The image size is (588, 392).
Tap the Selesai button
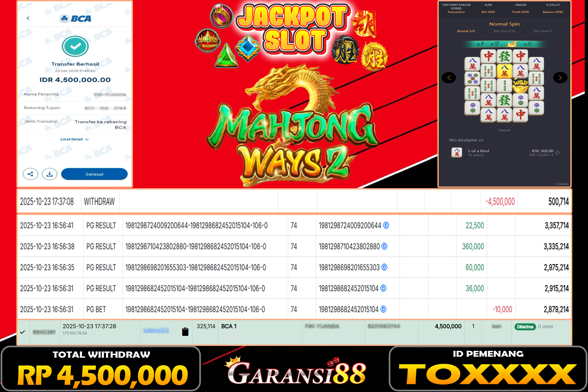click(94, 174)
